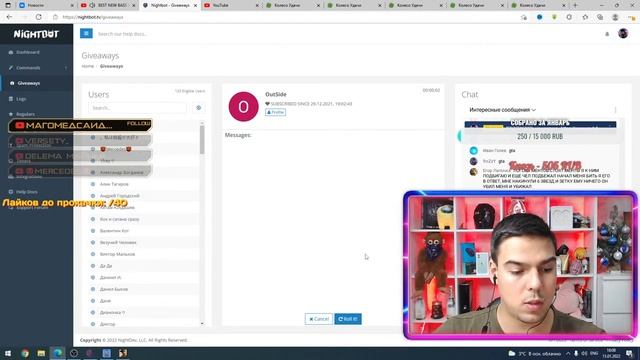Open the Windows Start menu
The width and height of the screenshot is (640, 360).
8,353
